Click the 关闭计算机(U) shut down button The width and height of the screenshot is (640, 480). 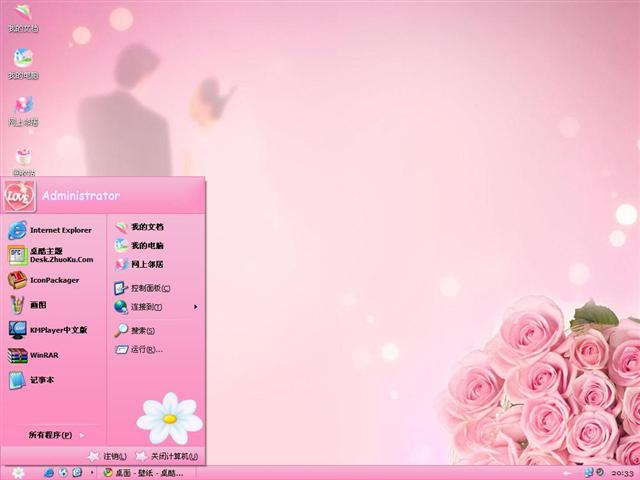click(167, 456)
